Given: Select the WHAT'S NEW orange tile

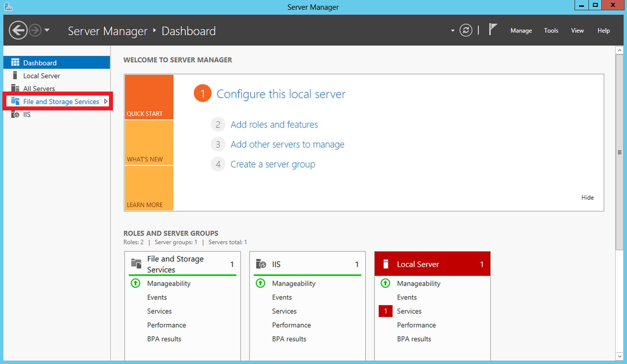Looking at the screenshot, I should pyautogui.click(x=149, y=143).
